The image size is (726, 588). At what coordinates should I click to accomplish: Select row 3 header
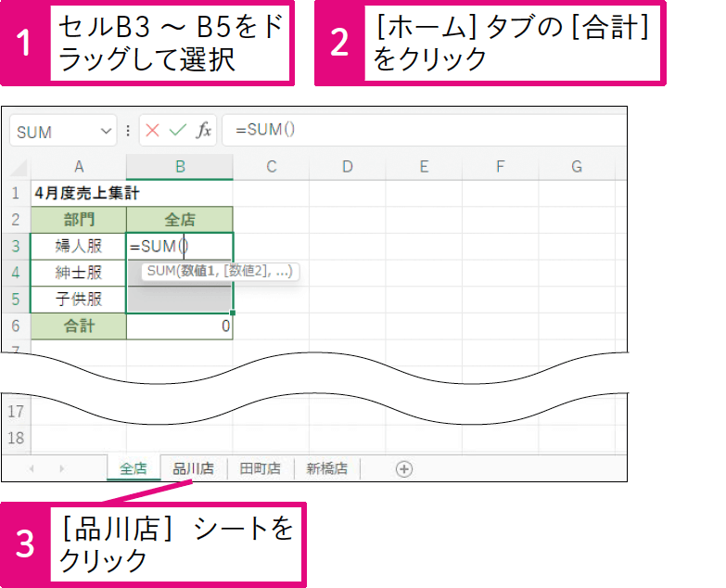pos(16,247)
